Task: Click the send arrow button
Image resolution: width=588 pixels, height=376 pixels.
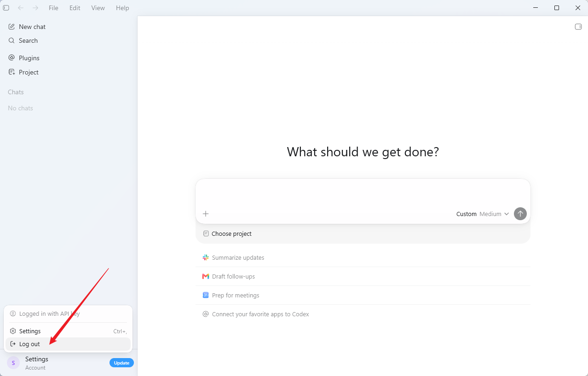Action: (520, 214)
